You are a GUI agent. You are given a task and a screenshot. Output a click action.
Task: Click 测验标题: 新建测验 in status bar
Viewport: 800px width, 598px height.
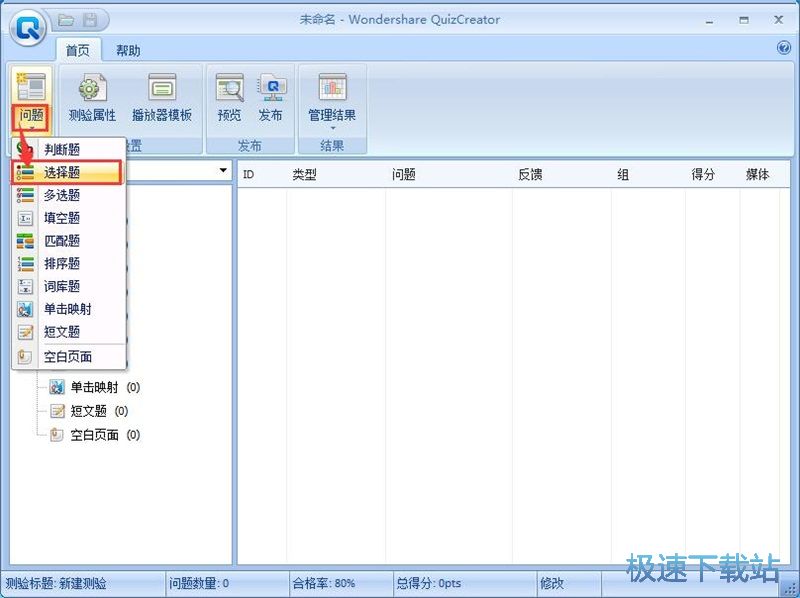(56, 583)
